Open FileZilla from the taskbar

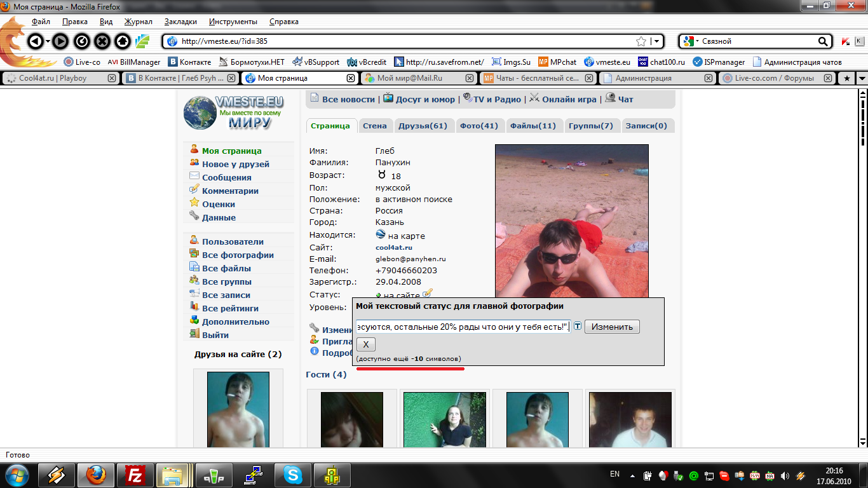pyautogui.click(x=135, y=475)
